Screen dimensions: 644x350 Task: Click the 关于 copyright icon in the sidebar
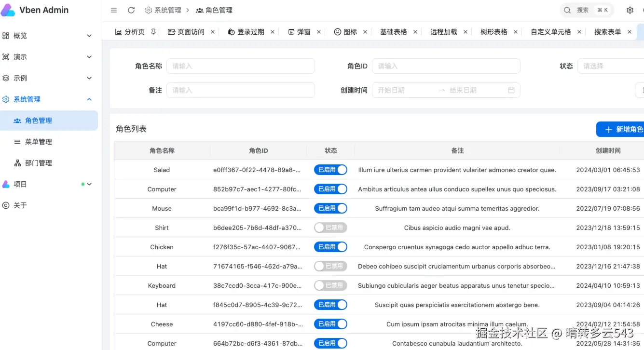tap(6, 205)
